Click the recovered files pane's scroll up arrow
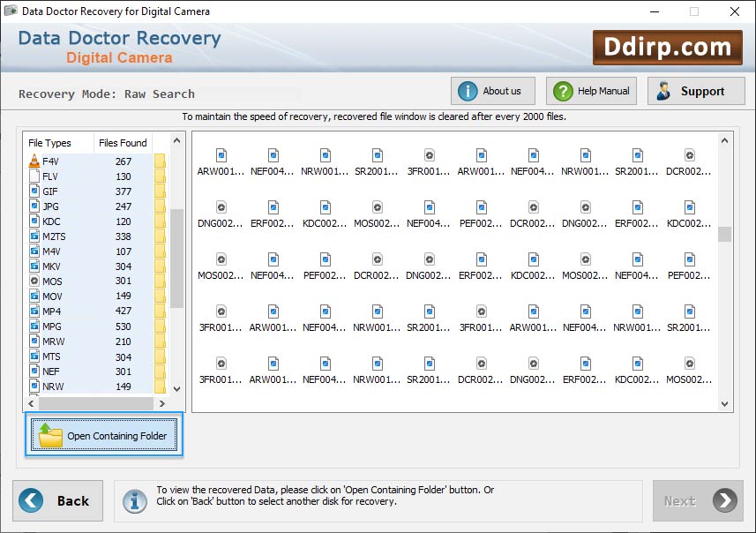This screenshot has width=756, height=533. (724, 141)
